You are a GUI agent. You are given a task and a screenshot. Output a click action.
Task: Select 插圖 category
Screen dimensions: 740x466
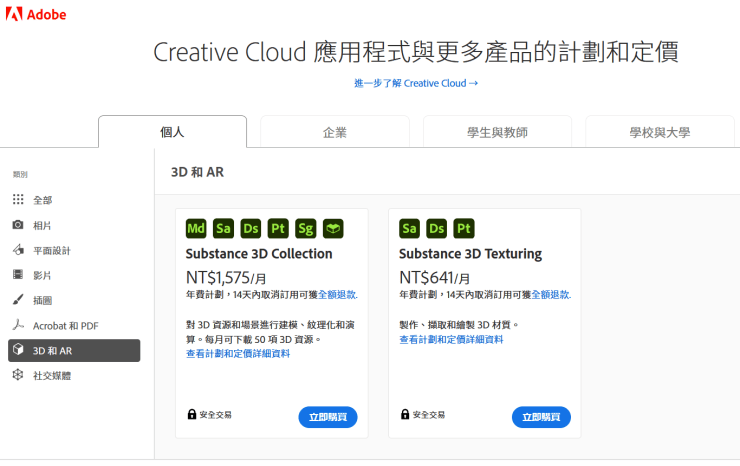click(74, 300)
